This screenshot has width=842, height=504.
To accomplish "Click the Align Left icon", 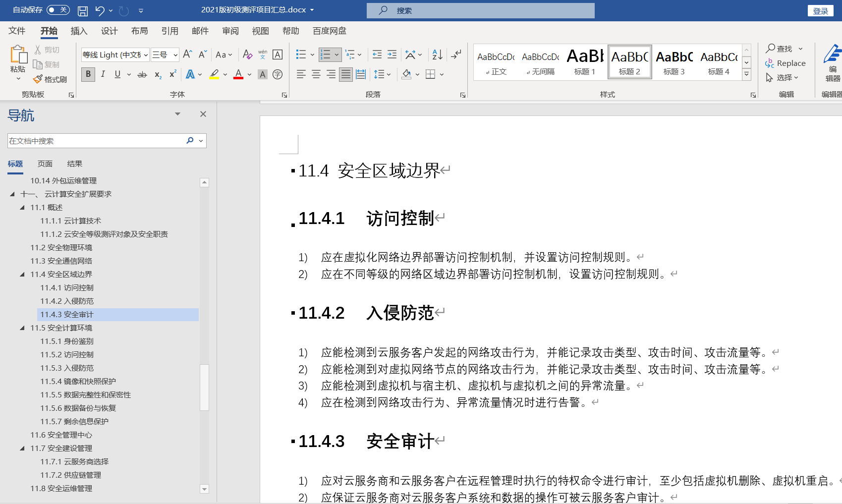I will coord(301,74).
